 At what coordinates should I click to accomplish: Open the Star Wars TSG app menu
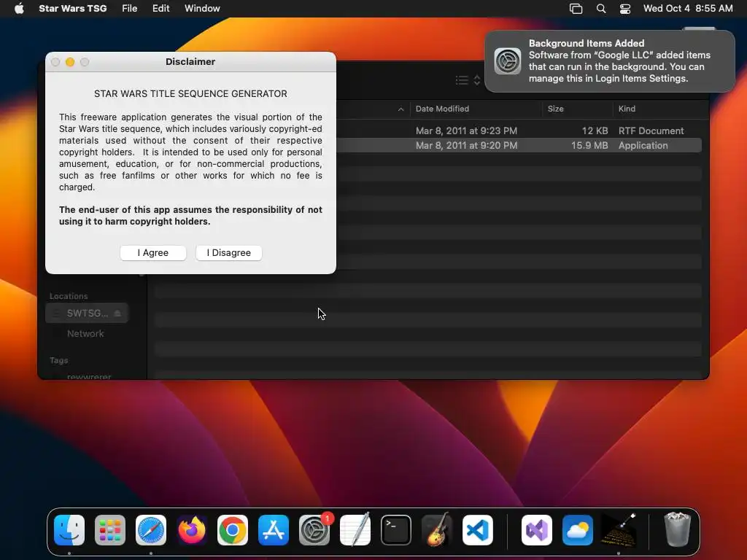click(72, 9)
